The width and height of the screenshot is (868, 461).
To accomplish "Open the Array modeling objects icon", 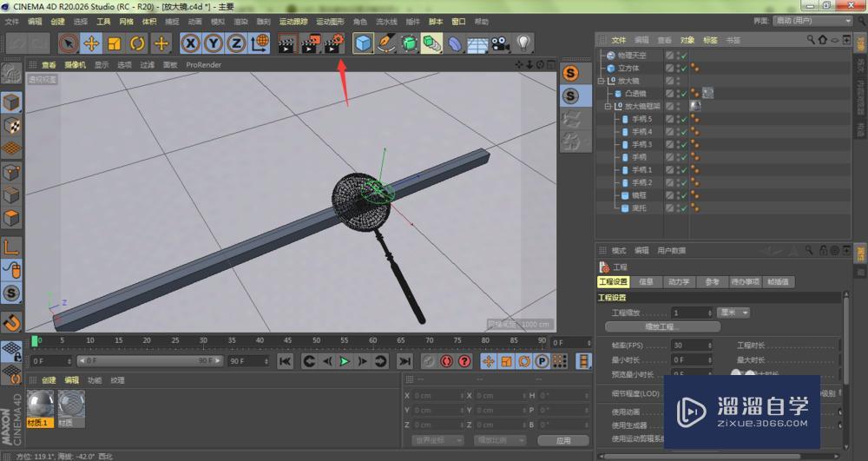I will pyautogui.click(x=431, y=43).
